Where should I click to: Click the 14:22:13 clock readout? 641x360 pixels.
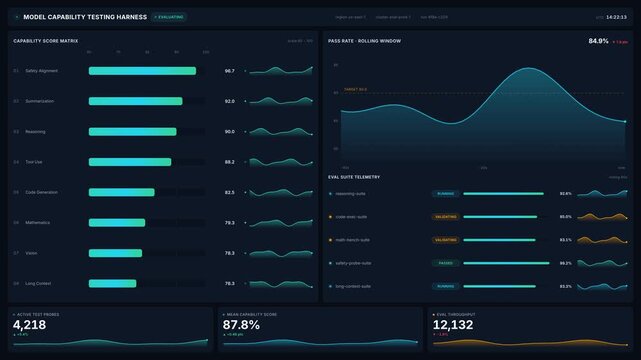[x=616, y=17]
